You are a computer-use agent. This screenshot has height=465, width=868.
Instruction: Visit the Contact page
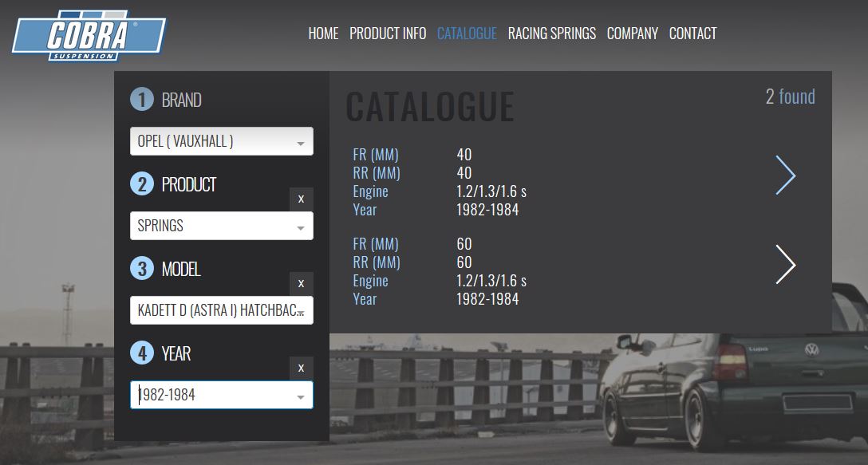coord(692,33)
